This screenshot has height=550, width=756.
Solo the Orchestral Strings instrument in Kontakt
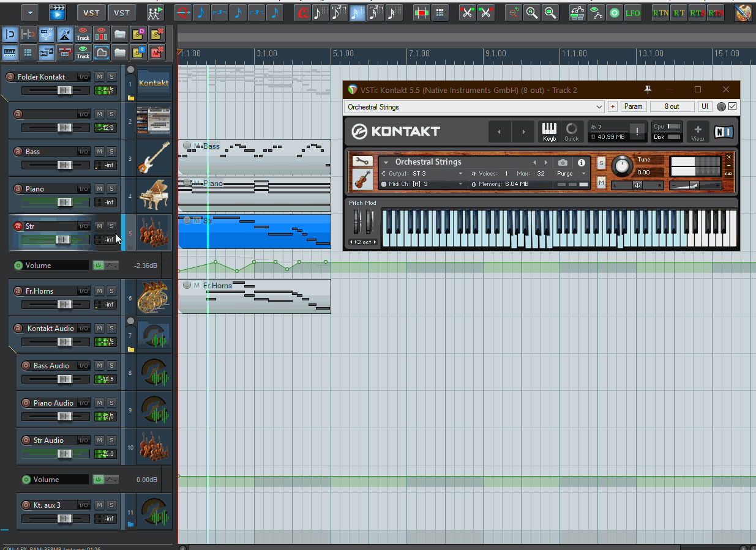point(601,162)
